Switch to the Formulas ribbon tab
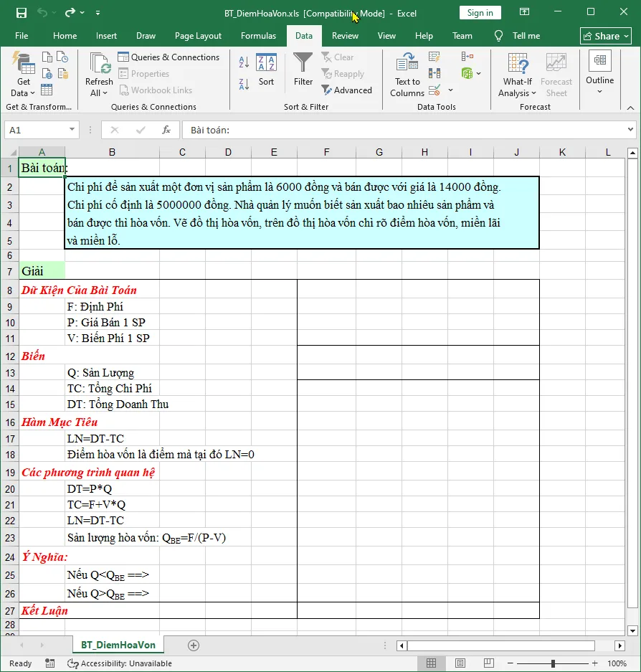This screenshot has height=672, width=641. pyautogui.click(x=258, y=35)
